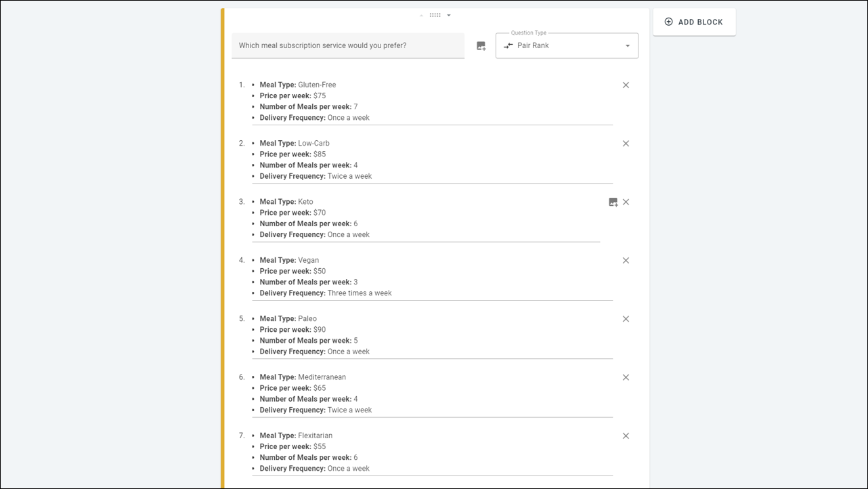Click 'Number of Meals per week: 3' text
This screenshot has width=868, height=489.
point(309,282)
